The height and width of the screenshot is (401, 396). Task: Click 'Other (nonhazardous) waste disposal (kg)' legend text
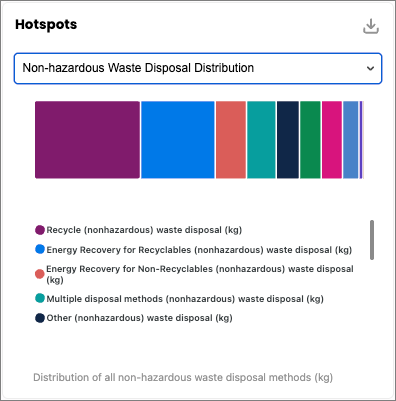[x=139, y=318]
